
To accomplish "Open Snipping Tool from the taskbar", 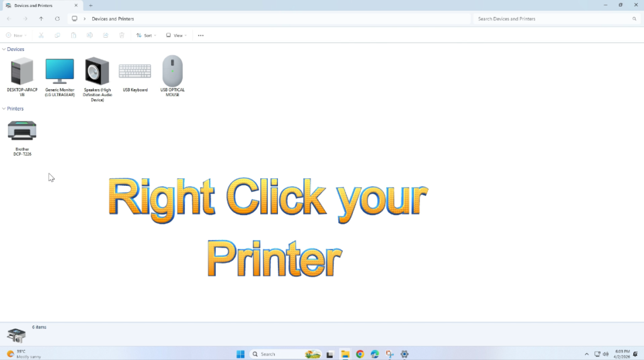I will point(390,354).
